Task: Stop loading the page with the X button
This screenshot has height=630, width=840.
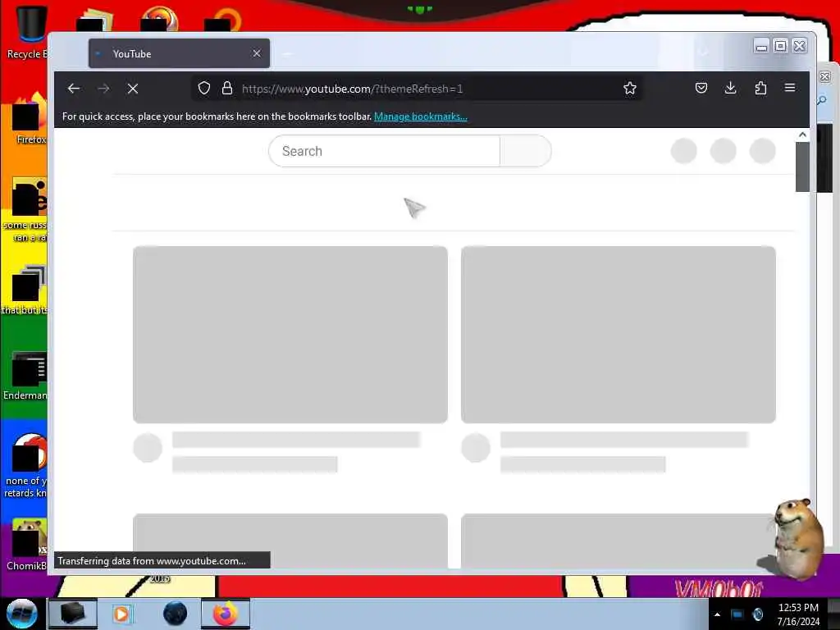Action: click(133, 89)
